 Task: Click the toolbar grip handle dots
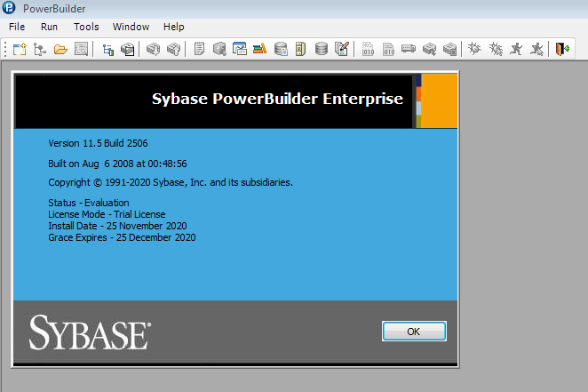coord(5,49)
